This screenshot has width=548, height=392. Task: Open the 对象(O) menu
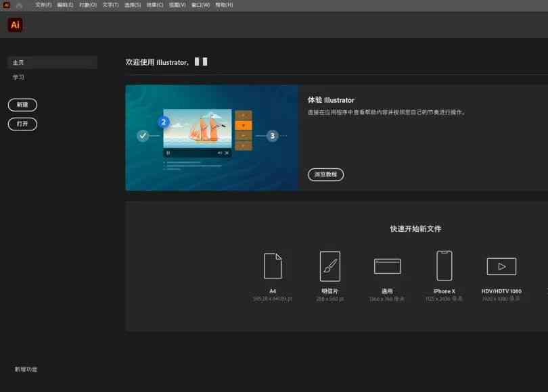tap(88, 5)
